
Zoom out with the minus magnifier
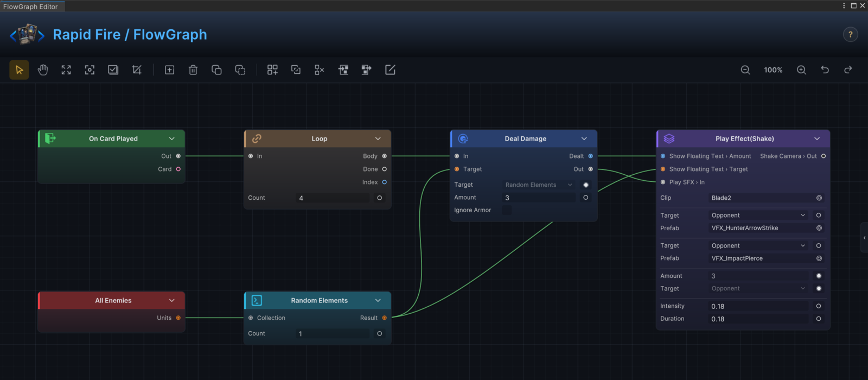pyautogui.click(x=745, y=70)
